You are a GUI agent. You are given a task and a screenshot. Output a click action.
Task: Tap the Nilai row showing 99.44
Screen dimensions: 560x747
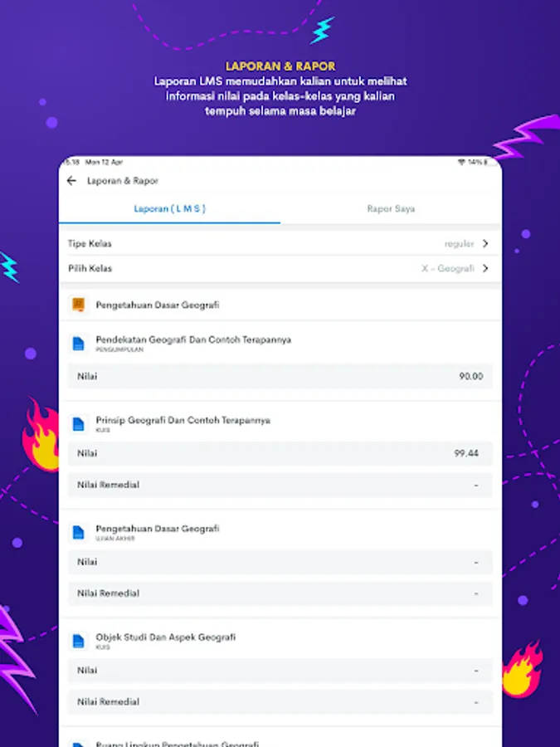point(280,453)
